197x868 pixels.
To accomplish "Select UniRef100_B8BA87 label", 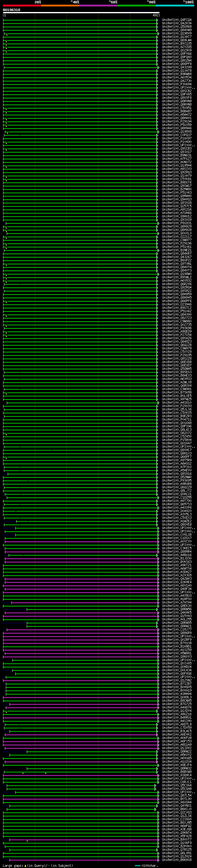I will click(176, 111).
